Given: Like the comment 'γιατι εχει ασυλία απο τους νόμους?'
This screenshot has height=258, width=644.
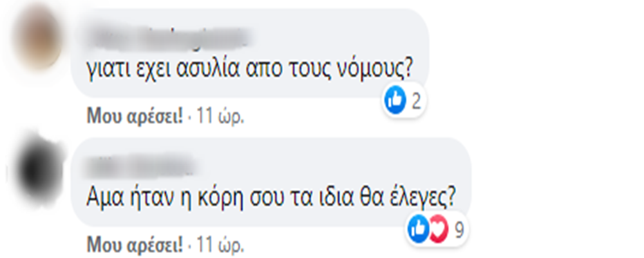Looking at the screenshot, I should coord(135,117).
